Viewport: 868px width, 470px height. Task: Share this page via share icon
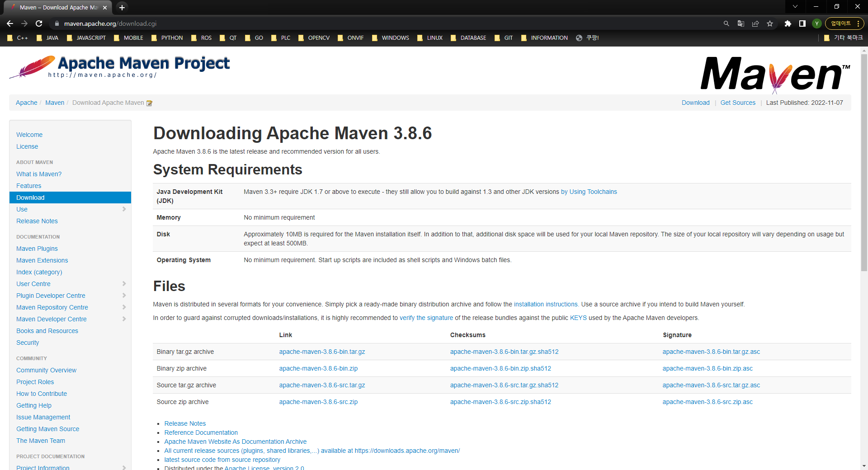coord(755,23)
